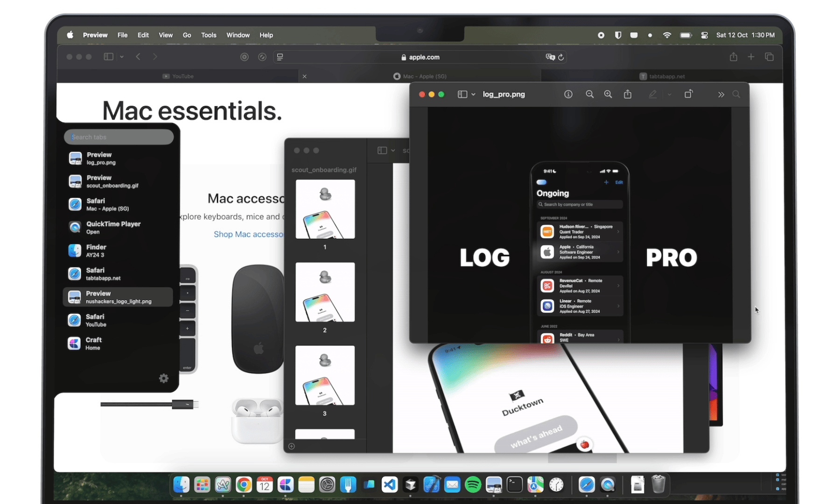Select page 2 thumbnail of scout_onboarding.gif
Image resolution: width=840 pixels, height=504 pixels.
[325, 292]
